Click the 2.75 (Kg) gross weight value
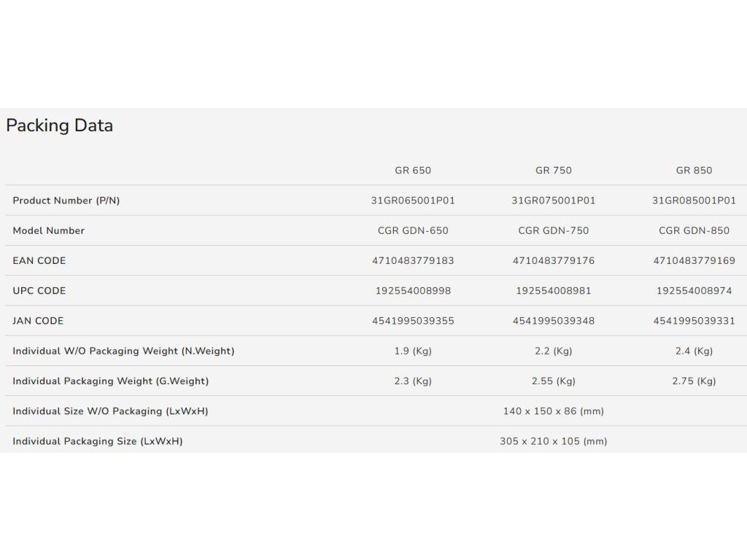 [694, 381]
